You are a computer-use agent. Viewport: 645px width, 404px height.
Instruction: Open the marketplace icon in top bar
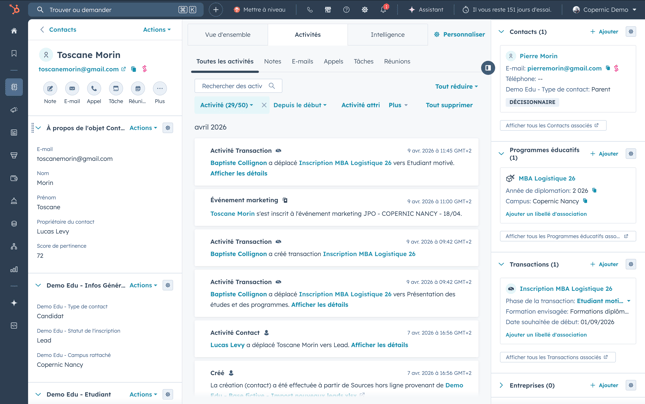tap(328, 9)
